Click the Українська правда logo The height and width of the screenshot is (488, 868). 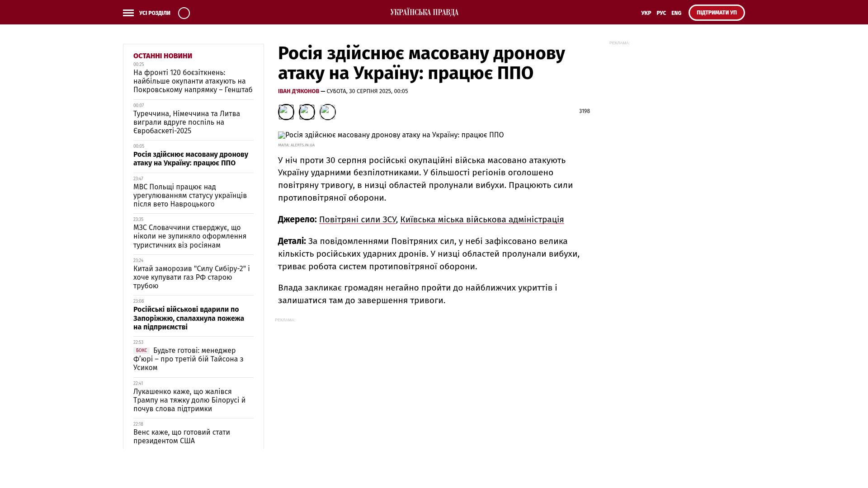[424, 13]
